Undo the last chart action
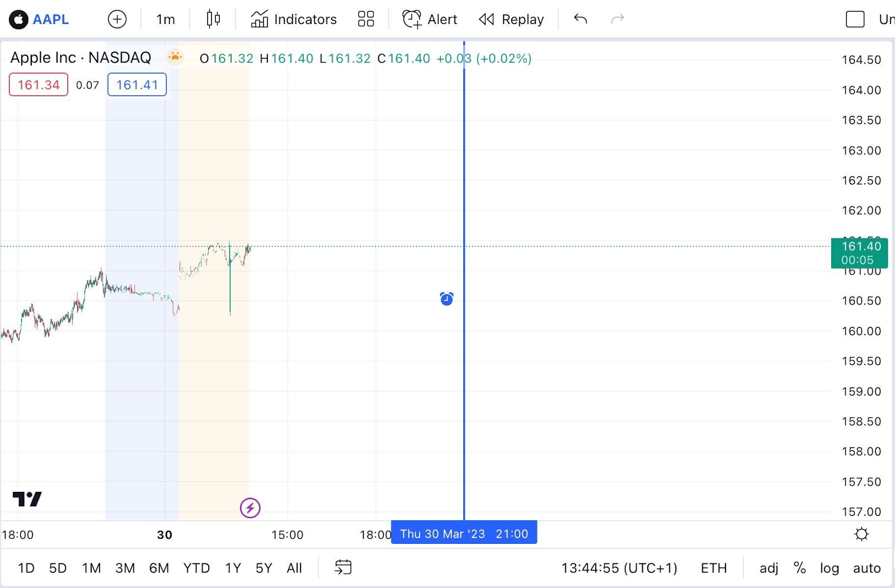The image size is (895, 588). 581,20
